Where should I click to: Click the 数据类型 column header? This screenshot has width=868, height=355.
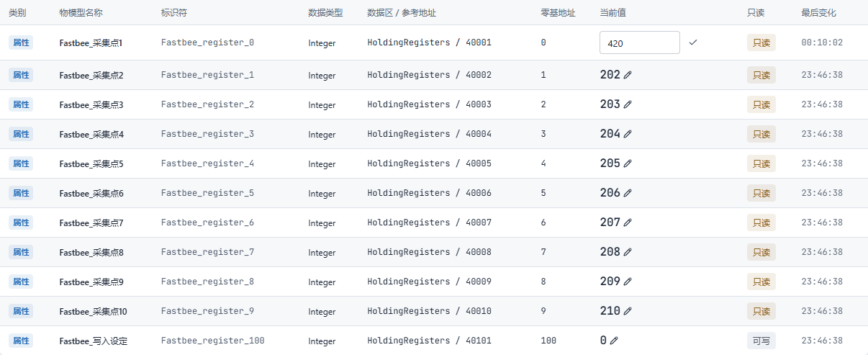[326, 13]
